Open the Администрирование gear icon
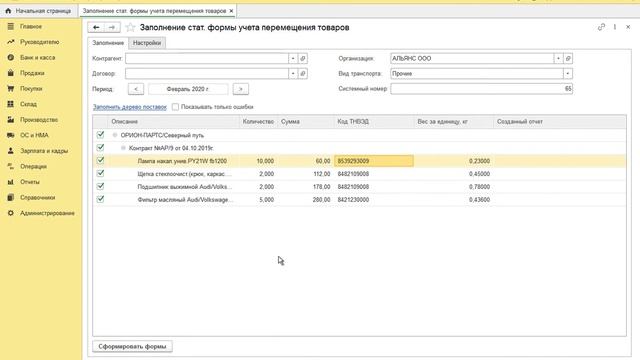The image size is (640, 360). (11, 213)
